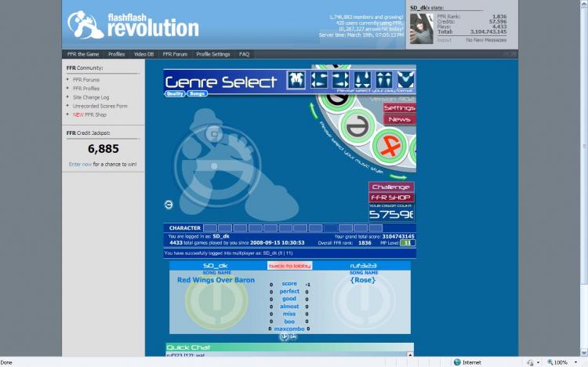Click the small round icon left of mascot

(x=169, y=205)
